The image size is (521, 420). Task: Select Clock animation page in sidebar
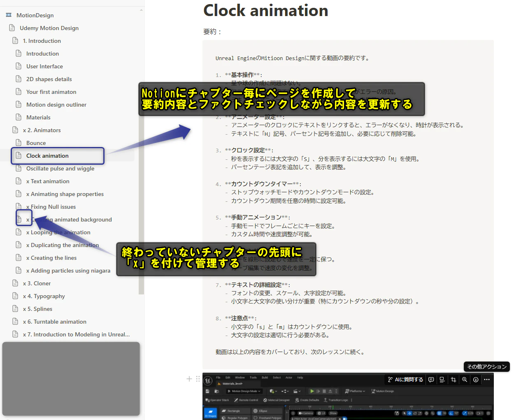point(47,156)
